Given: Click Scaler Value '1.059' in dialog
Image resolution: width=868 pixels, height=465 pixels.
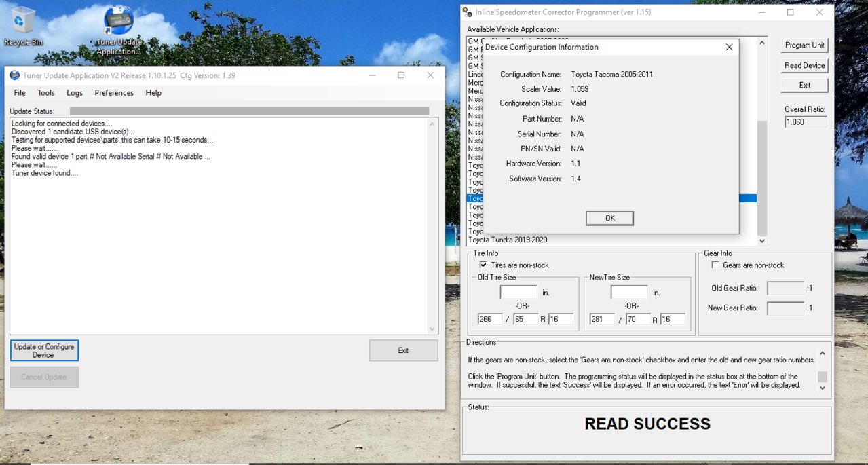Looking at the screenshot, I should 580,89.
